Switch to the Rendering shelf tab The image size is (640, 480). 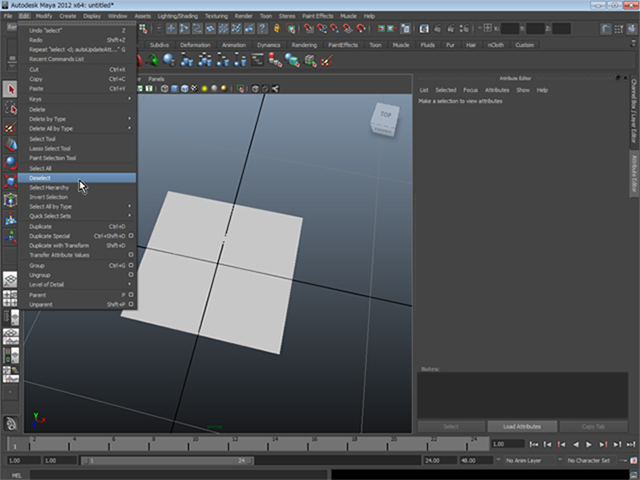pos(304,45)
